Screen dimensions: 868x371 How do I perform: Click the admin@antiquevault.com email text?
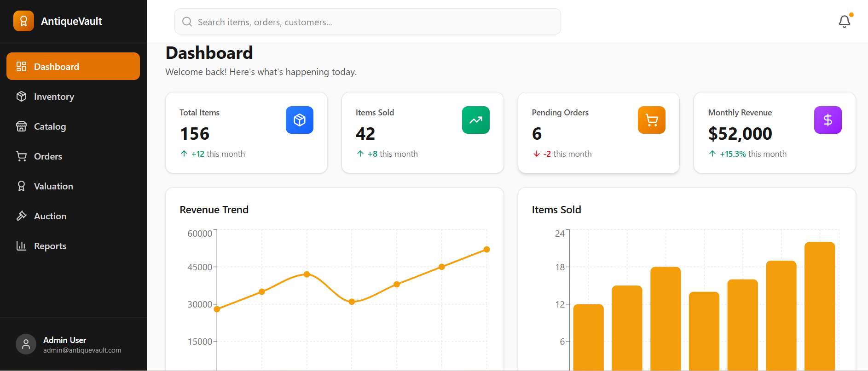(x=82, y=350)
